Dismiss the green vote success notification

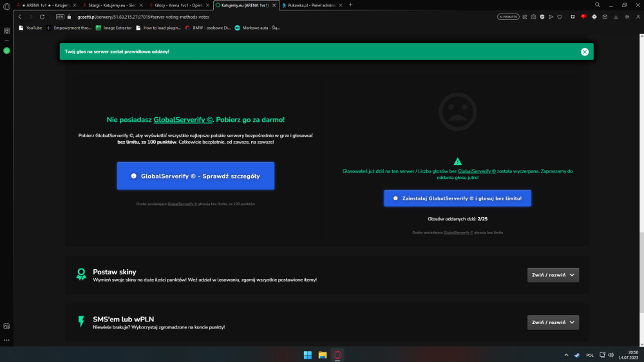click(585, 52)
